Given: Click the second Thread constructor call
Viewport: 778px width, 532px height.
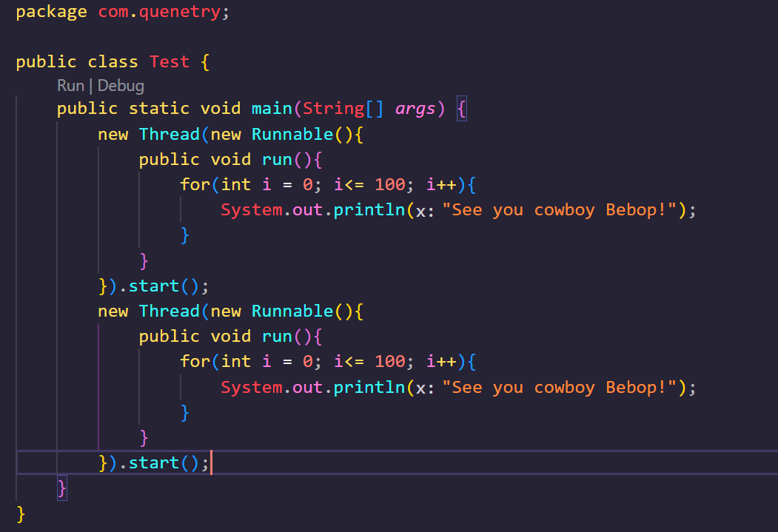Looking at the screenshot, I should 170,312.
